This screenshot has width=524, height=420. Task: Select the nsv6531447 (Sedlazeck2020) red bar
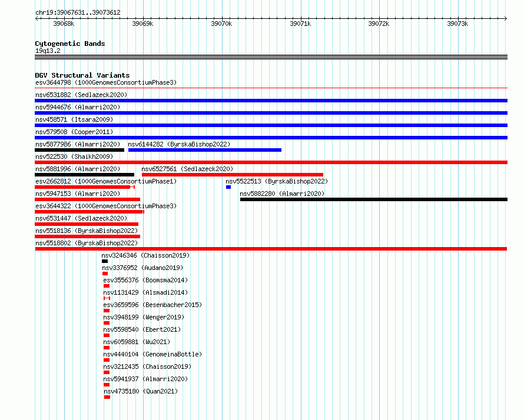tap(87, 224)
